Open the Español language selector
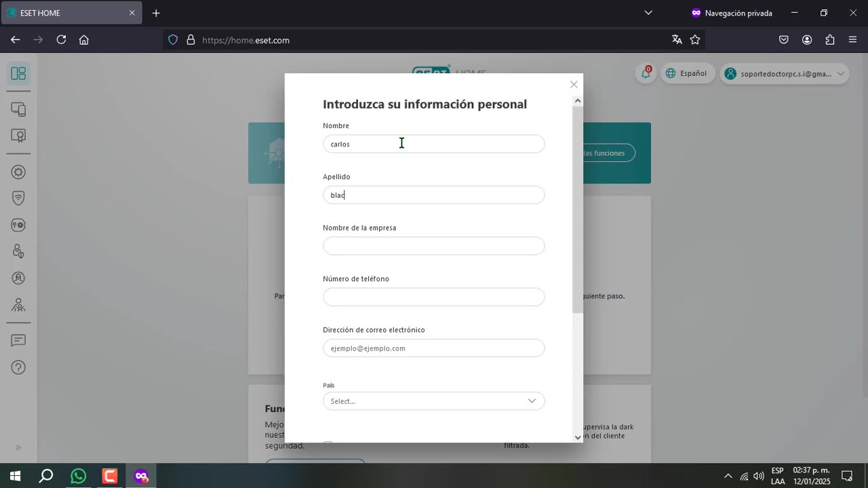This screenshot has height=488, width=868. click(x=687, y=73)
